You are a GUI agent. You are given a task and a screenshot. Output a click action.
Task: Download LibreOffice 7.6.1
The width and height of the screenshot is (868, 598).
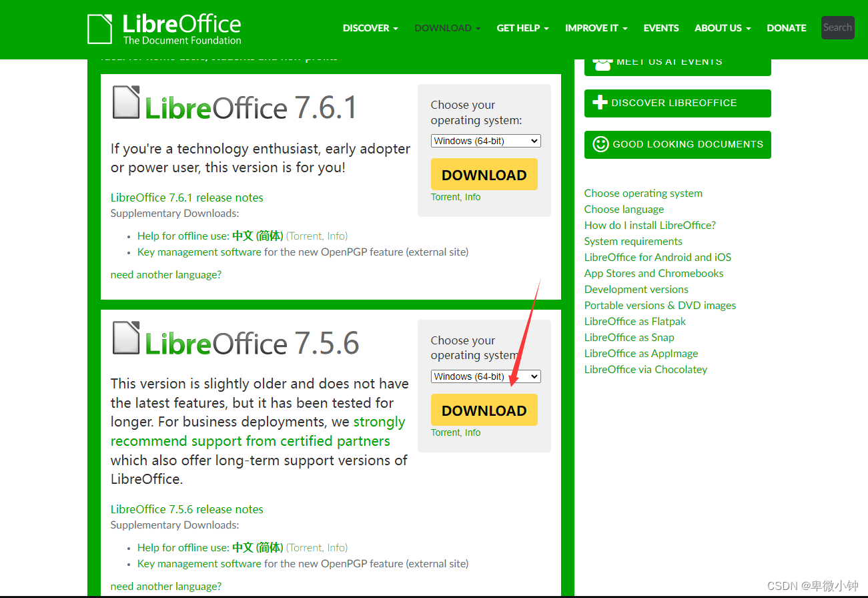pos(484,174)
